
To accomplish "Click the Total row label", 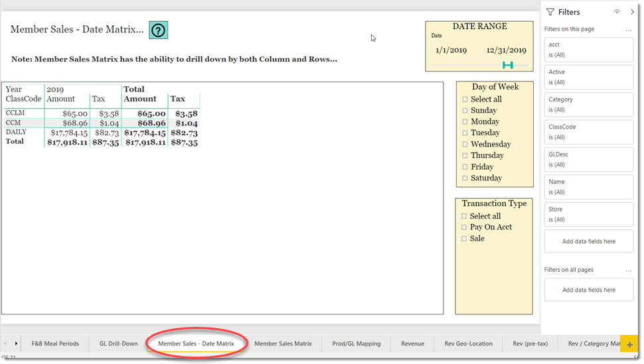I will (x=15, y=142).
